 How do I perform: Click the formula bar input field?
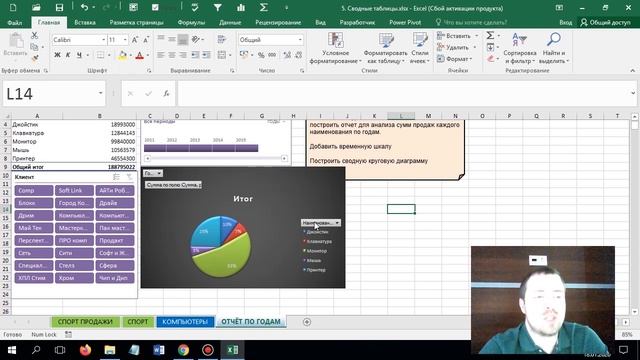click(404, 93)
